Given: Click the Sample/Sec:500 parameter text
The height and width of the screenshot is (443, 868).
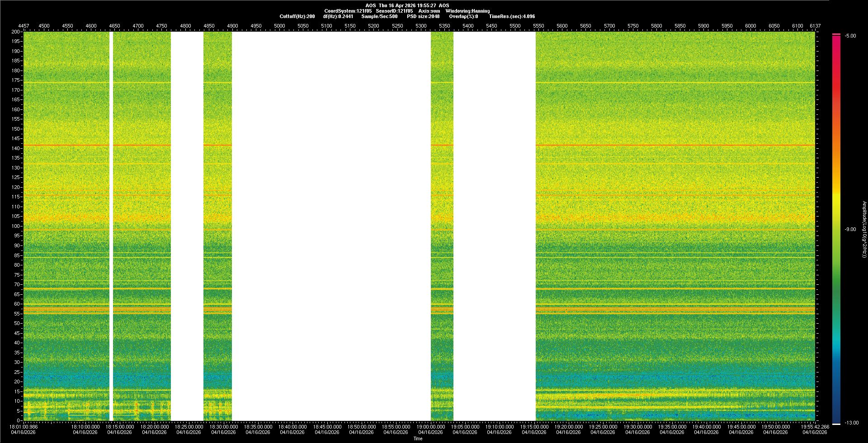Looking at the screenshot, I should click(x=379, y=16).
